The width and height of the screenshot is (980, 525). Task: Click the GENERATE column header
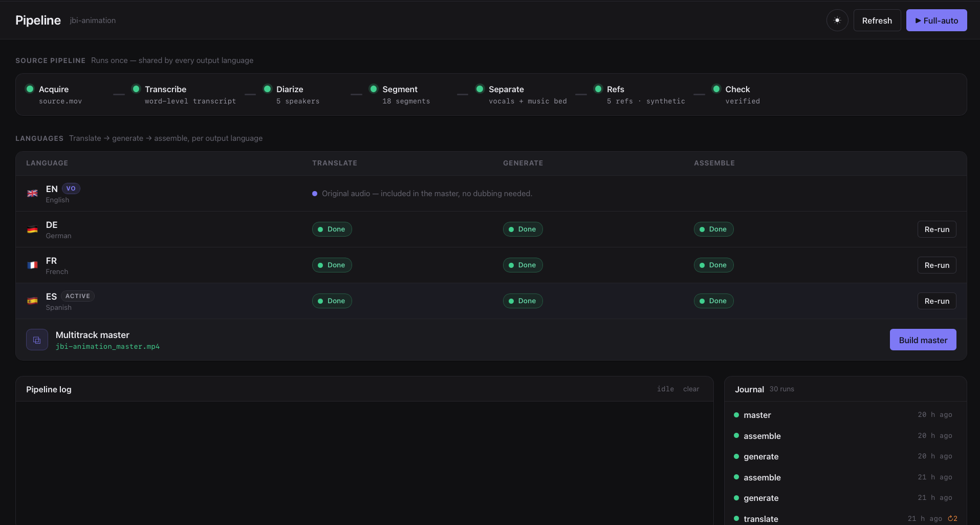[x=523, y=163]
